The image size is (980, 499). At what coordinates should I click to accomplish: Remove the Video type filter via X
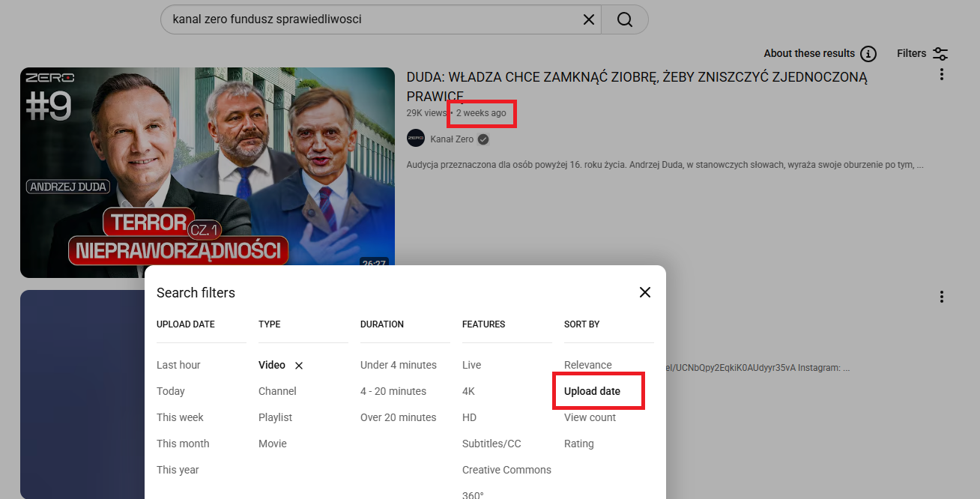[299, 366]
